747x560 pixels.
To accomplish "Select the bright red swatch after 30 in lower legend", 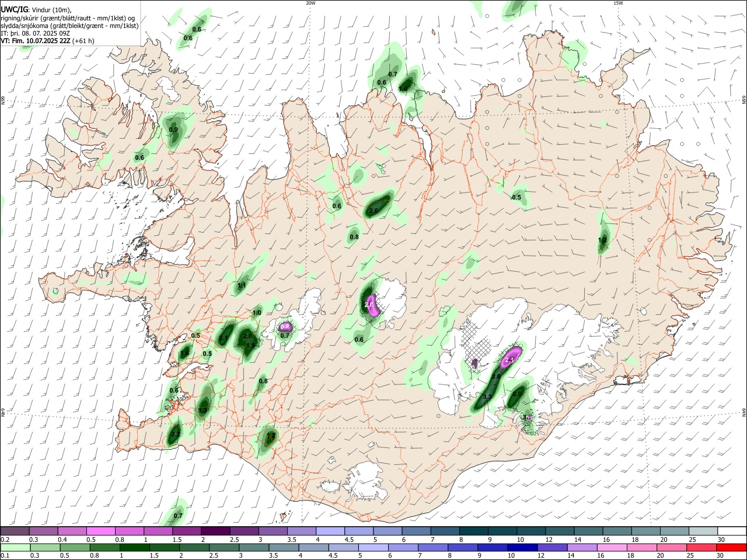I will pyautogui.click(x=732, y=548).
